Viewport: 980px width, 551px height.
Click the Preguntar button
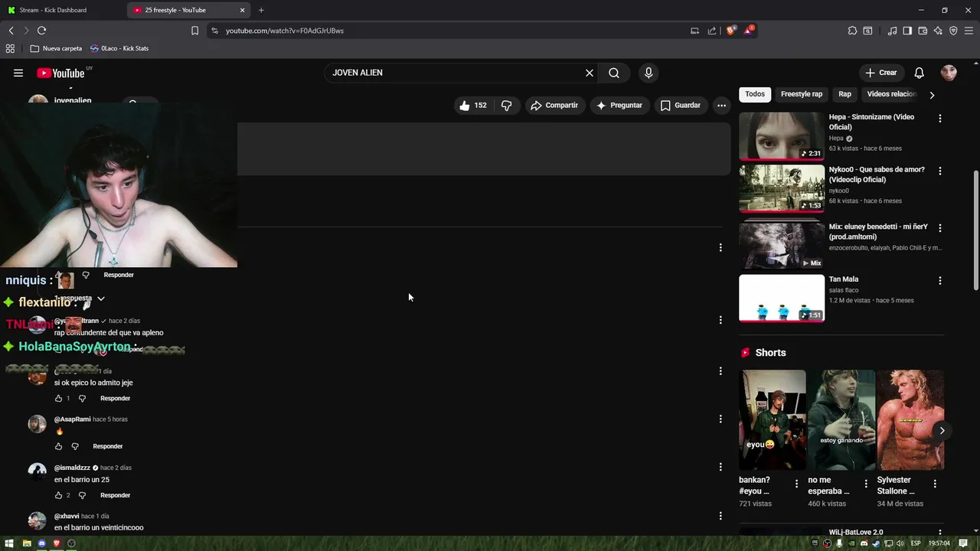click(619, 105)
